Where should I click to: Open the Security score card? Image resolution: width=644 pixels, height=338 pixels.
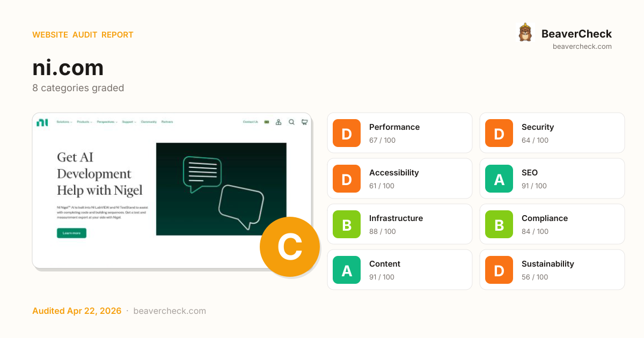pyautogui.click(x=552, y=133)
